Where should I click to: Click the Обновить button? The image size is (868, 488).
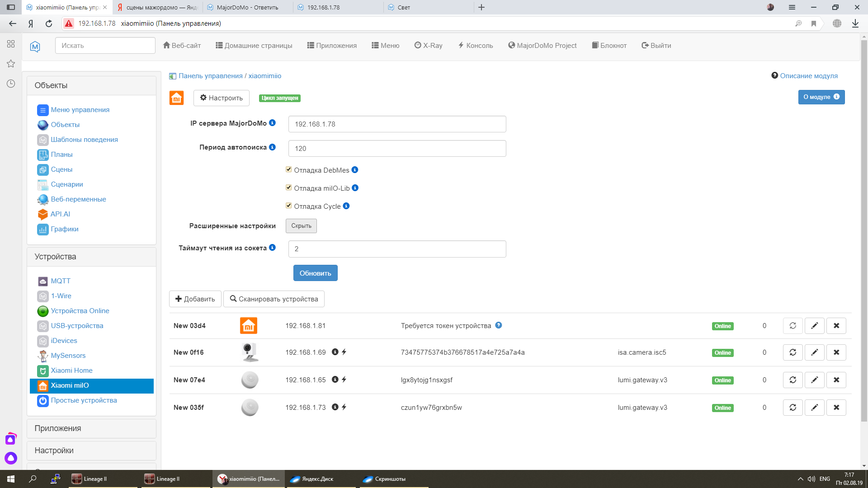point(315,273)
